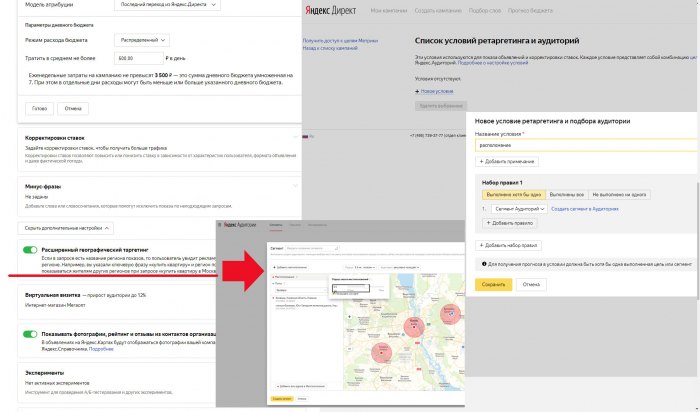The image size is (700, 412).
Task: Click Добавить правило button
Action: point(509,223)
